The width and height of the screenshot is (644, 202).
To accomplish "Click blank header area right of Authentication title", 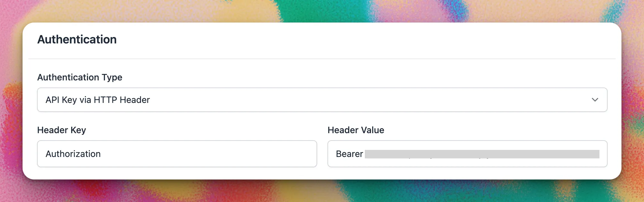I will click(354, 39).
